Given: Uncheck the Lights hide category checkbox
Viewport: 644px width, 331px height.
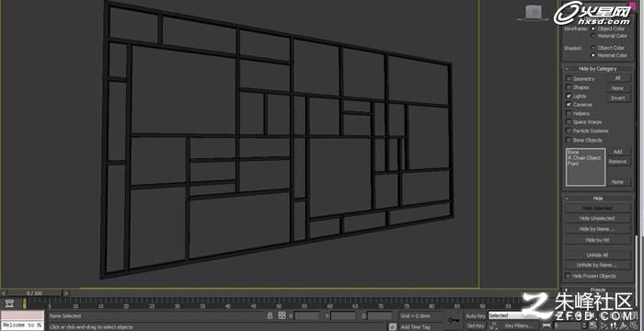Looking at the screenshot, I should pos(569,97).
